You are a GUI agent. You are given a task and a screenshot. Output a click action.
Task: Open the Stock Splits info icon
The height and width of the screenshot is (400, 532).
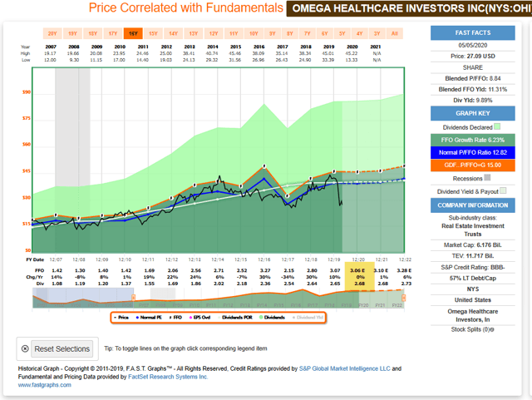(492, 329)
